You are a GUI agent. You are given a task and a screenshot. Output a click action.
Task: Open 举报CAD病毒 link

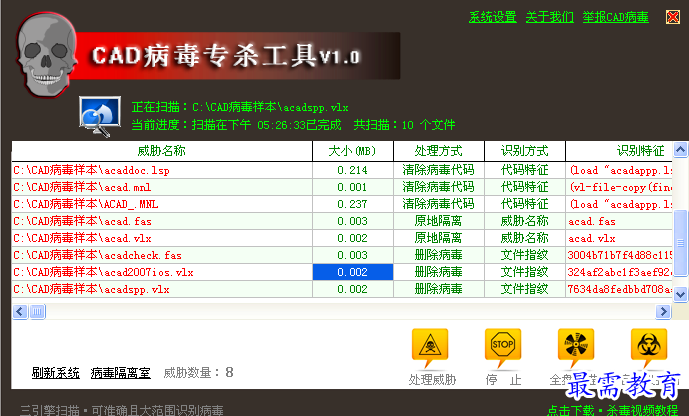pos(616,17)
